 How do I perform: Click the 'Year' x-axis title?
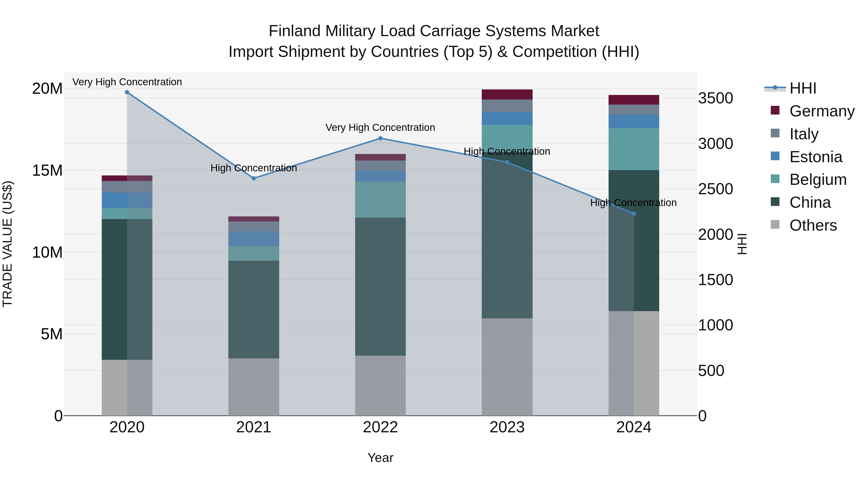tap(380, 458)
